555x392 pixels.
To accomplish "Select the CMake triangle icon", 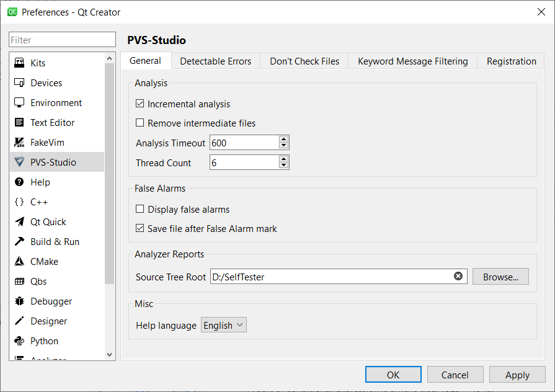I will pos(19,262).
